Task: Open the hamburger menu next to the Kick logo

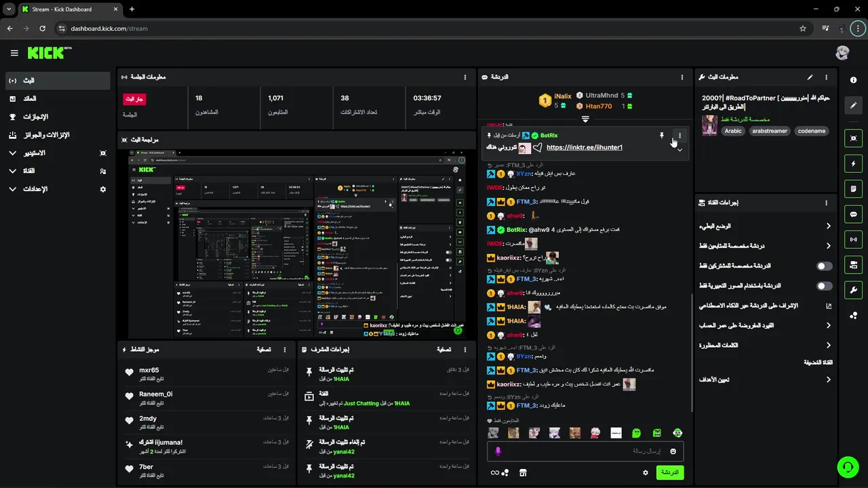Action: tap(14, 53)
